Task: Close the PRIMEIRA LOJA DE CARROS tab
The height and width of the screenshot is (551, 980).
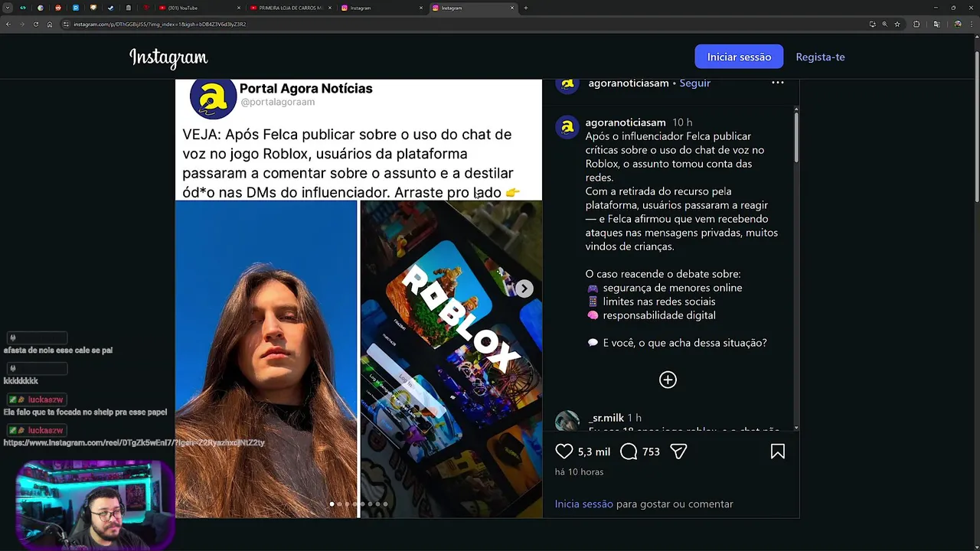Action: click(330, 8)
